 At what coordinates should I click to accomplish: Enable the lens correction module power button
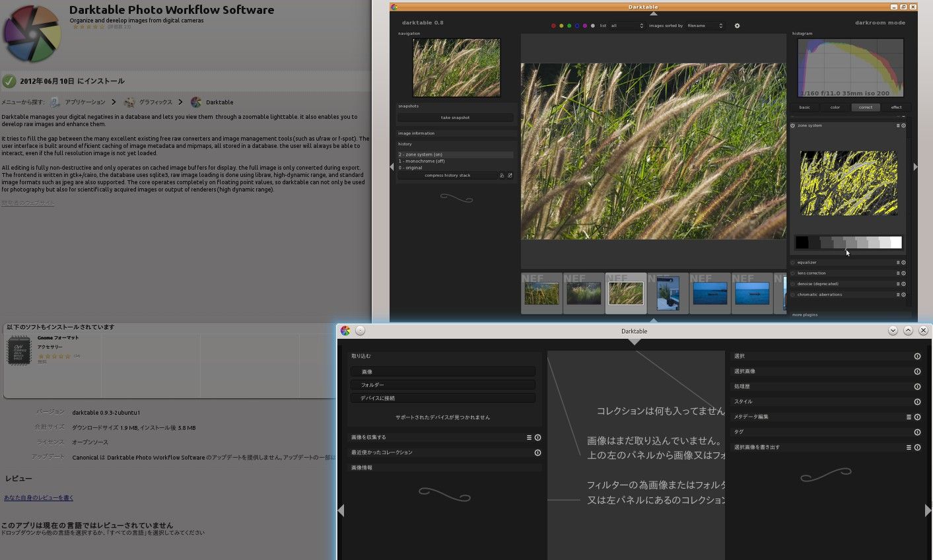(x=793, y=273)
